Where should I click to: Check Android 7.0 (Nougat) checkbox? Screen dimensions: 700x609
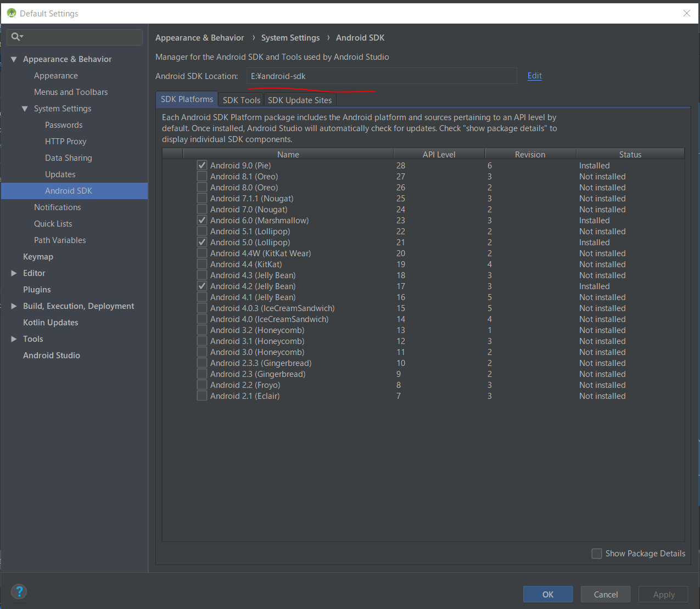[x=202, y=210]
